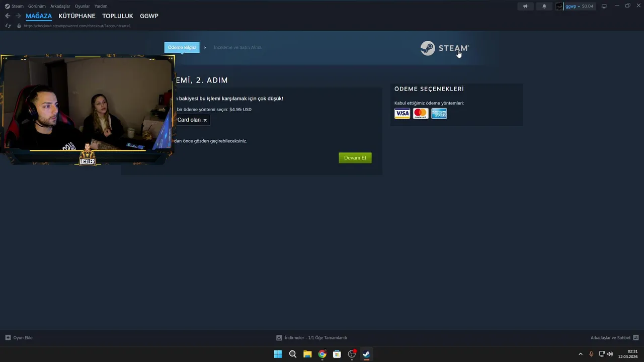The width and height of the screenshot is (644, 362).
Task: Click the friends chat icon
Action: click(x=636, y=338)
